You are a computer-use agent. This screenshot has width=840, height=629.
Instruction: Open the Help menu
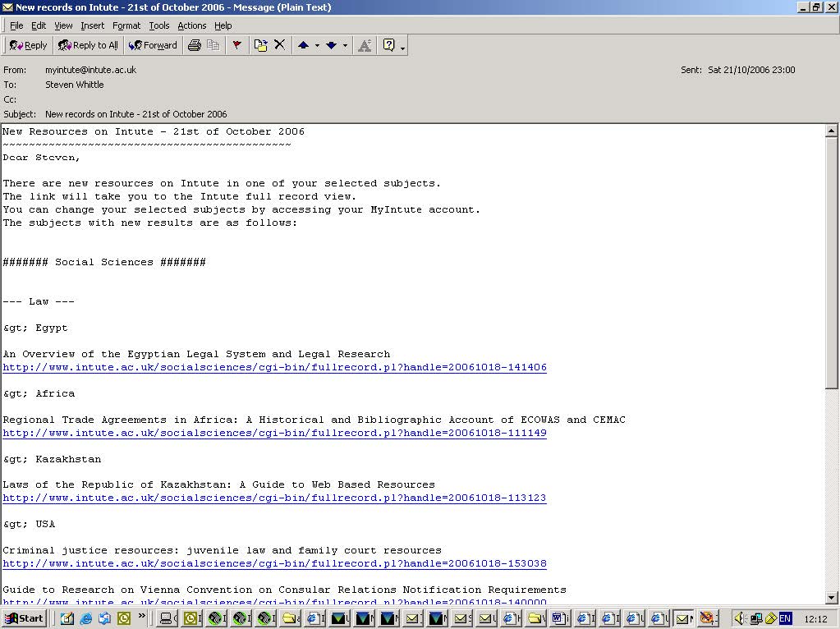223,25
